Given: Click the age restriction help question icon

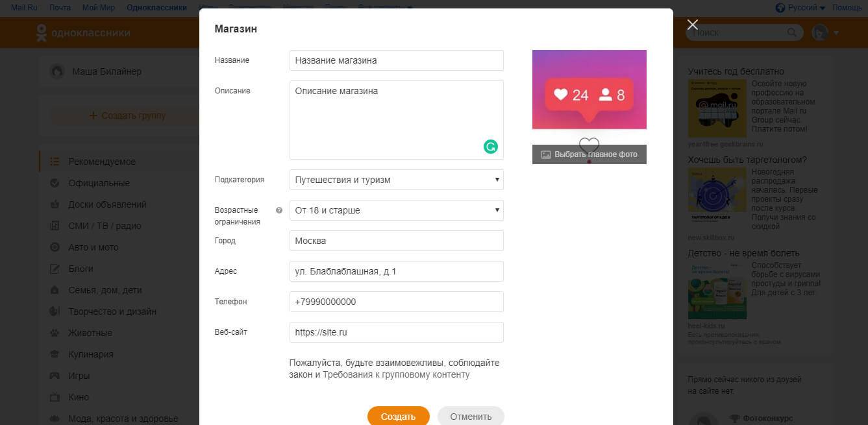Looking at the screenshot, I should pos(279,210).
